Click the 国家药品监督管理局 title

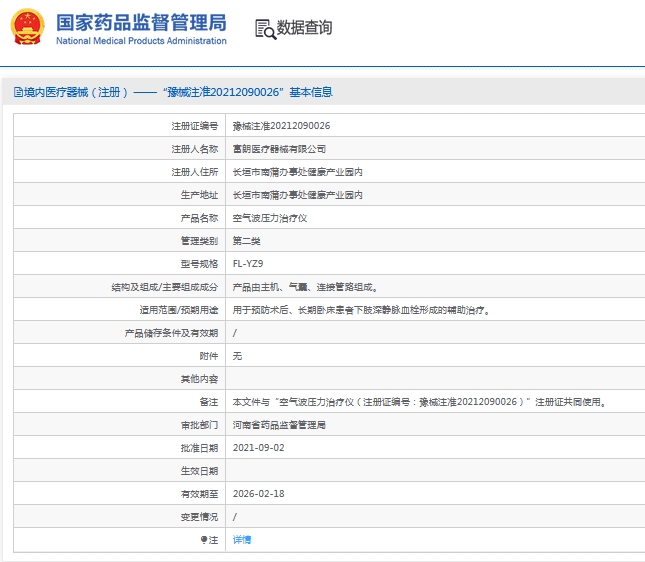point(141,23)
